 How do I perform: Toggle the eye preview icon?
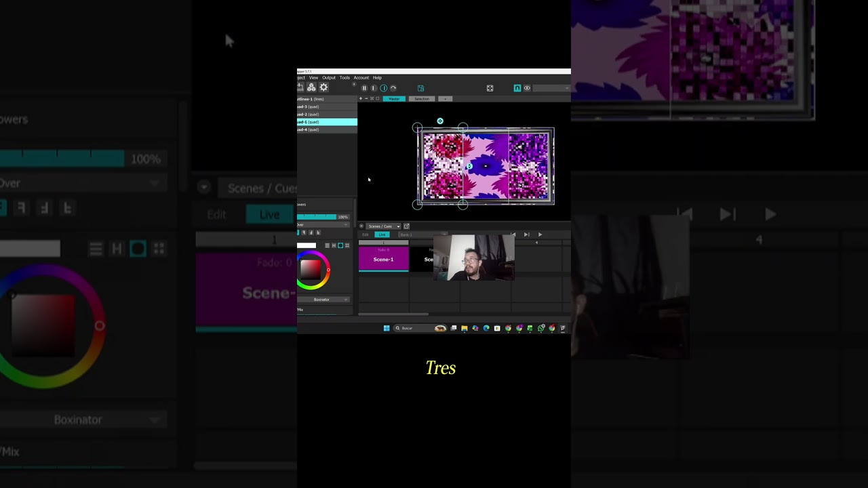pyautogui.click(x=527, y=88)
